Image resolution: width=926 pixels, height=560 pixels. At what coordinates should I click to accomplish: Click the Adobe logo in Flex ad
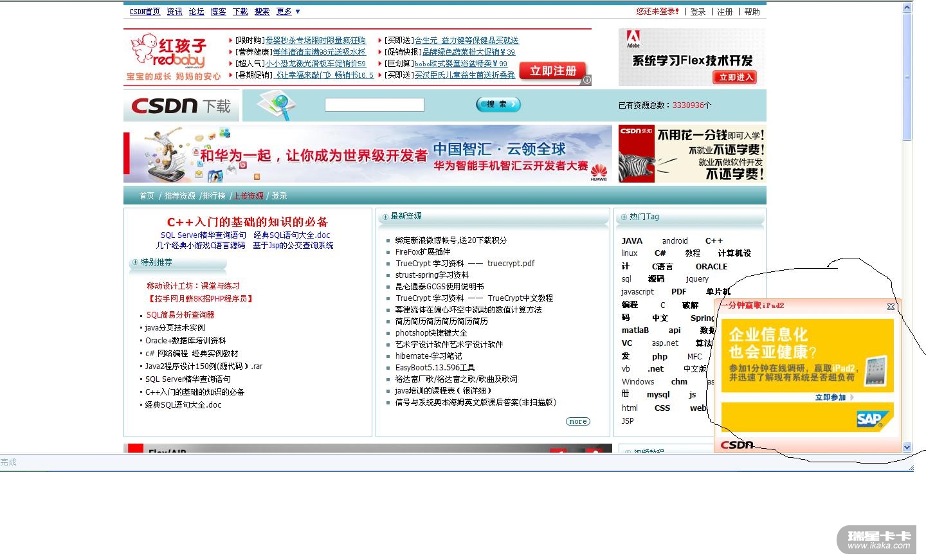[x=633, y=39]
